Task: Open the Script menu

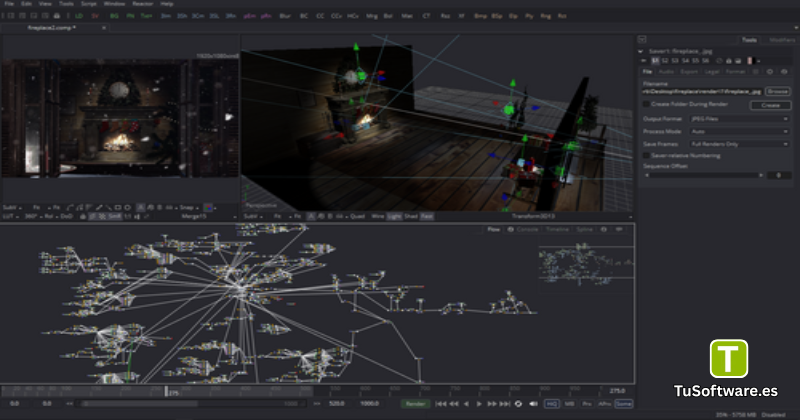Action: coord(89,4)
